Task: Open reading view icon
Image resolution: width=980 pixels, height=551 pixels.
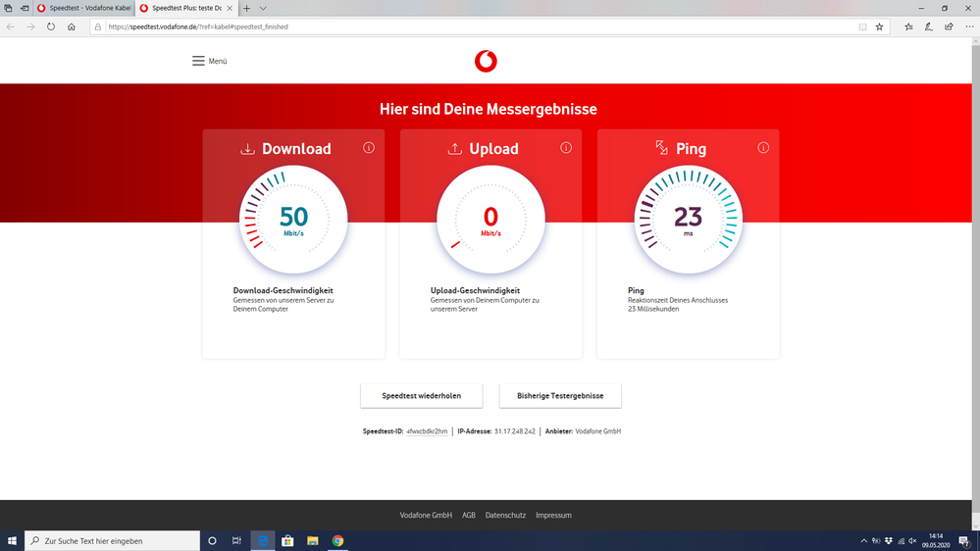Action: (862, 26)
